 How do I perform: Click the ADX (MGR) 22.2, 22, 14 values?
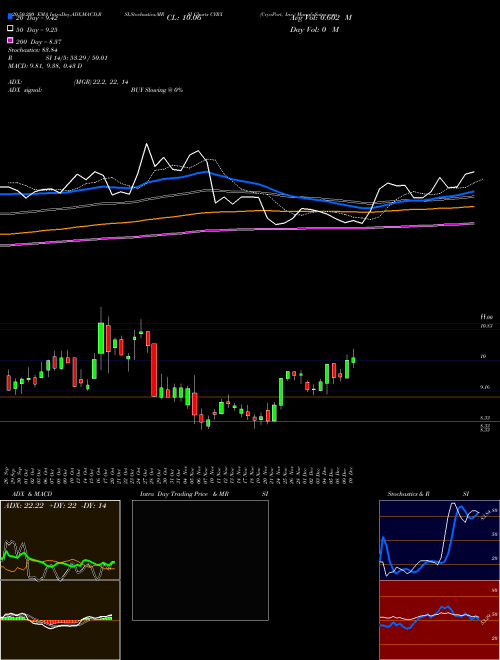tap(101, 82)
